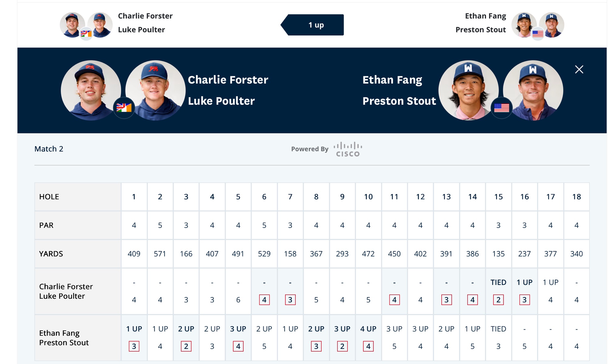Select the hole 18 column header
608x364 pixels.
(x=576, y=197)
